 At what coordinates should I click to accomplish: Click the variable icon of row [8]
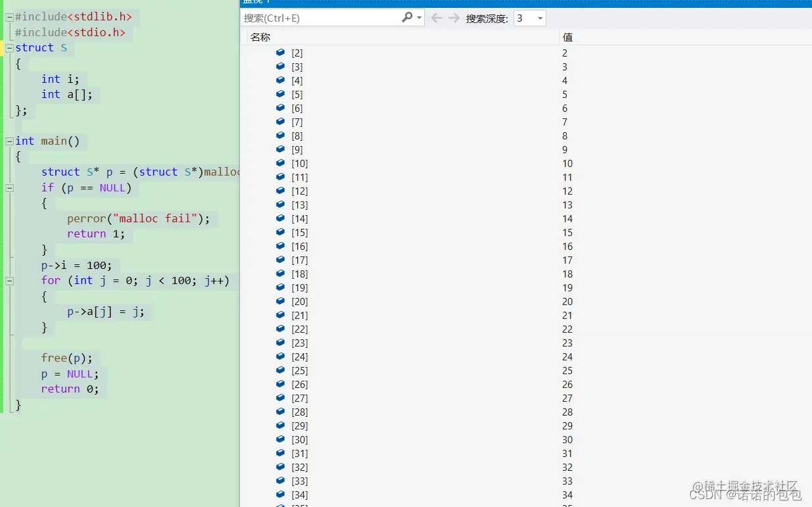[280, 135]
